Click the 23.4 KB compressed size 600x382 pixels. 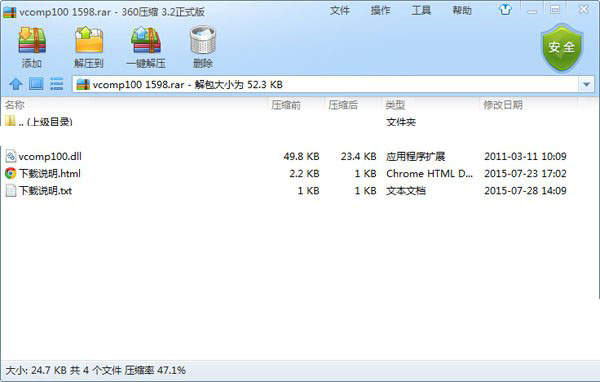[x=359, y=156]
